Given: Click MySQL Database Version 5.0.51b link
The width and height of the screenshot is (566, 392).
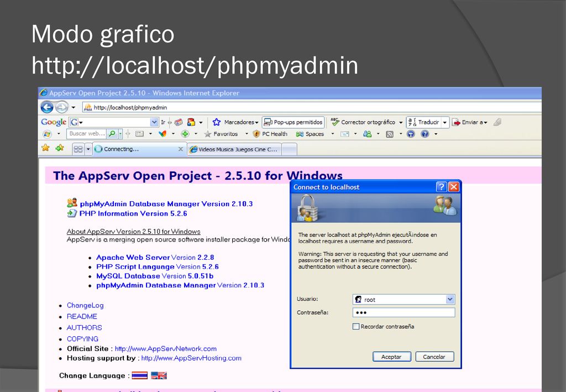Looking at the screenshot, I should pyautogui.click(x=155, y=276).
